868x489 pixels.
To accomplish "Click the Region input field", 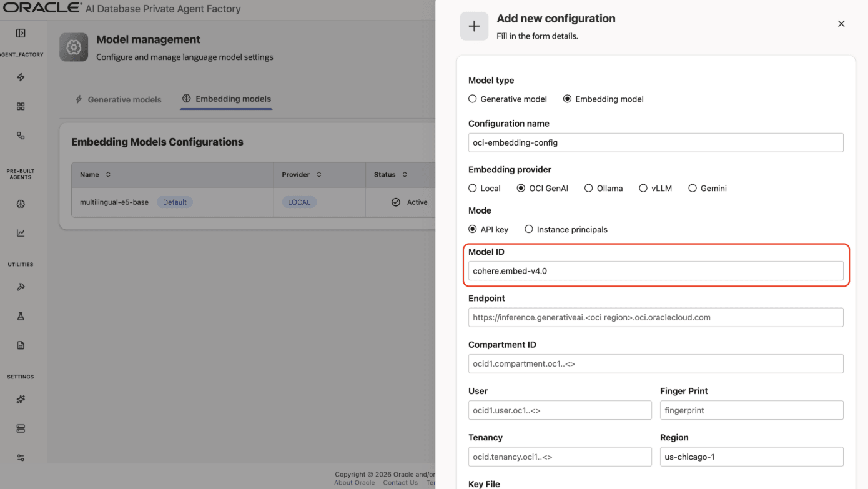I will (752, 457).
